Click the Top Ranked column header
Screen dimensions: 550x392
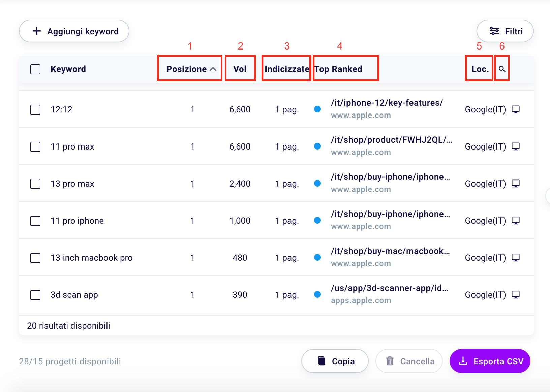coord(338,69)
